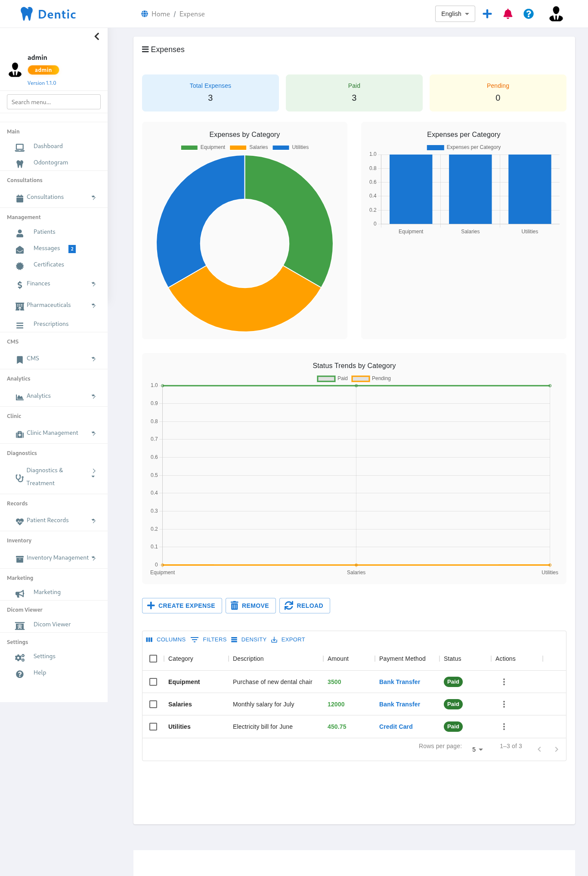Tick the Equipment row checkbox
This screenshot has height=876, width=588.
[153, 682]
